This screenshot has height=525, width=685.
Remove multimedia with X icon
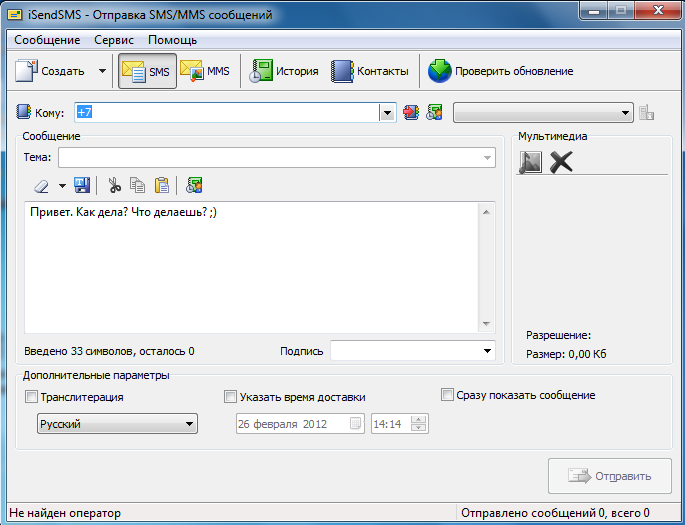click(x=561, y=162)
